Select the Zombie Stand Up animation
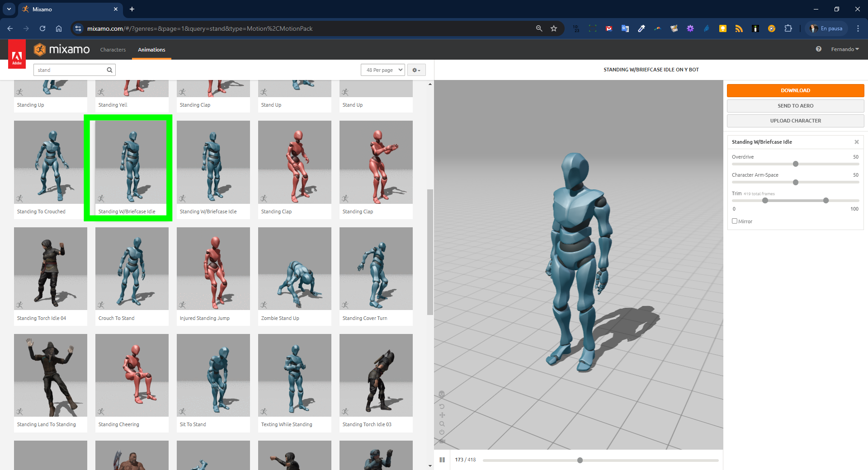The image size is (868, 470). point(295,276)
